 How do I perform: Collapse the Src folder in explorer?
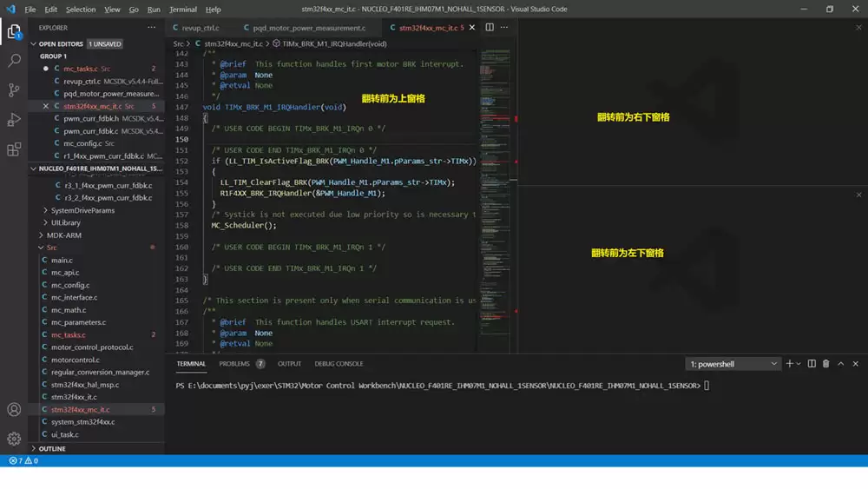tap(51, 248)
